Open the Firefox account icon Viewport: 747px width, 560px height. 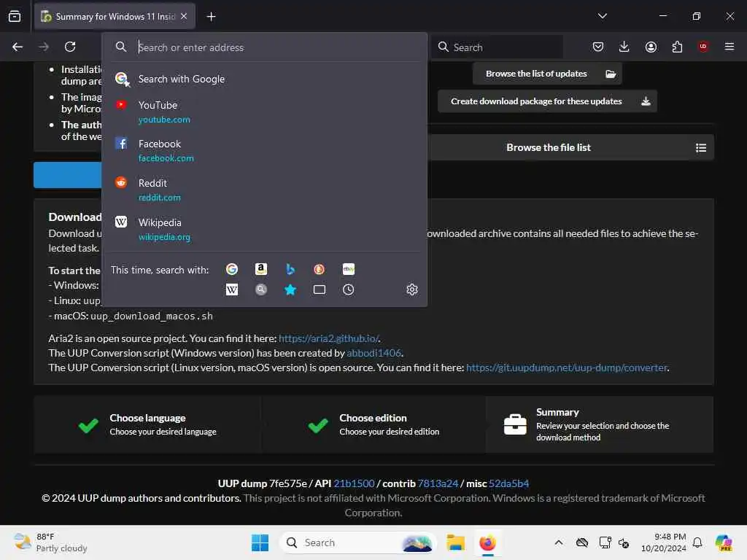[651, 47]
